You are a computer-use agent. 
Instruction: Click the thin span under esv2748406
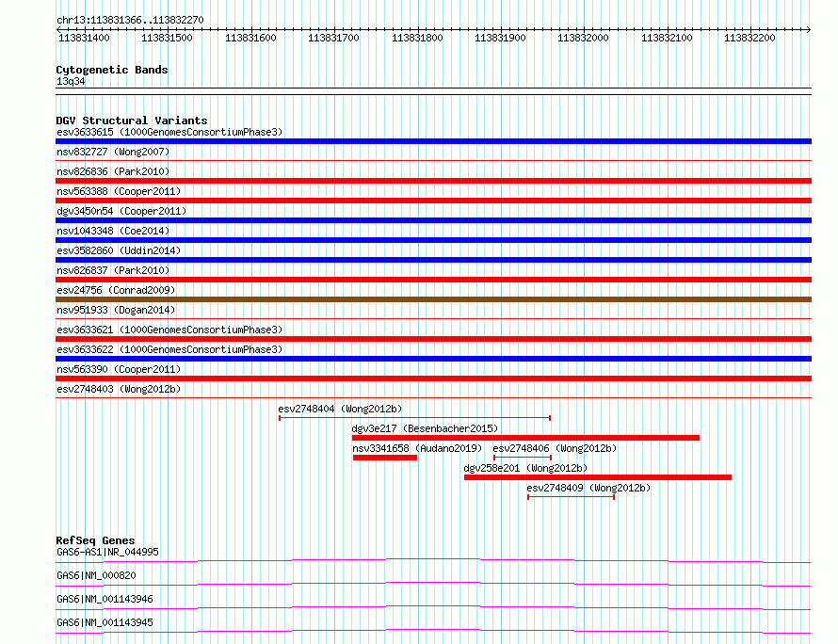[x=523, y=458]
